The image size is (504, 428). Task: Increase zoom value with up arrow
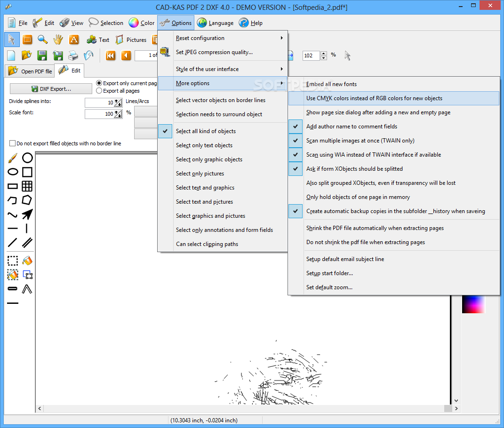[x=324, y=53]
